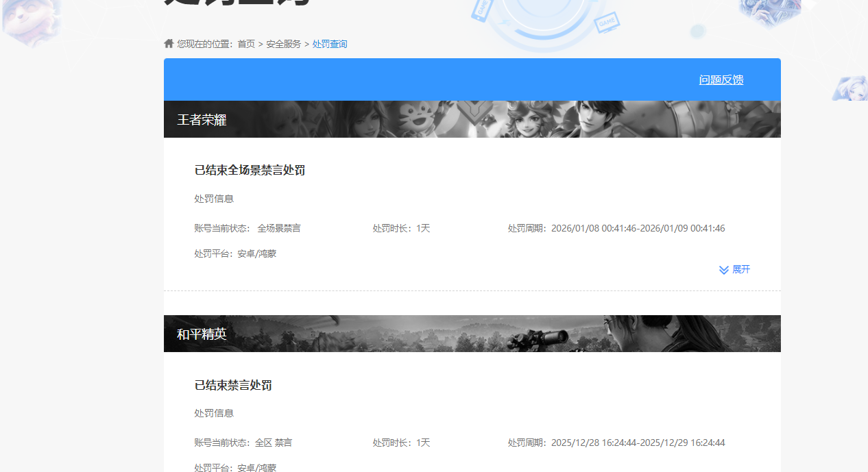Click the 已结束全场景禁言处罚 title
The width and height of the screenshot is (868, 472).
[250, 170]
